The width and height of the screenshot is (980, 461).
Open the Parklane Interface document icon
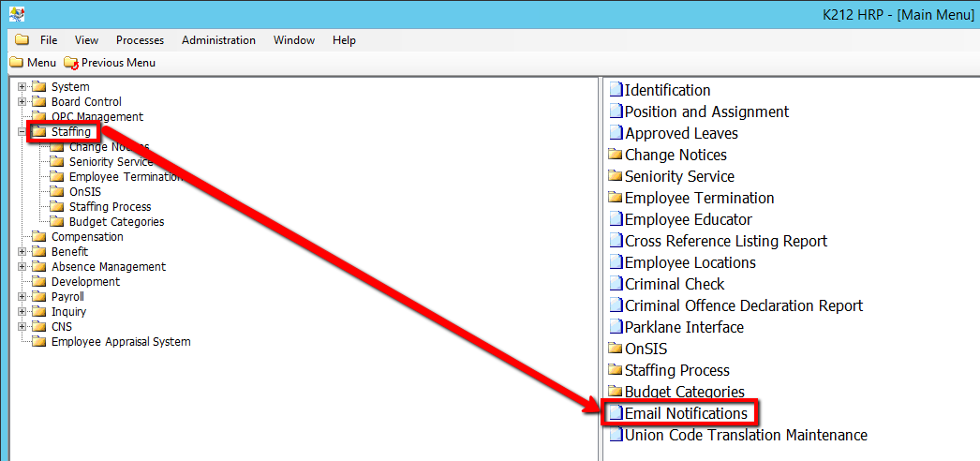click(616, 328)
